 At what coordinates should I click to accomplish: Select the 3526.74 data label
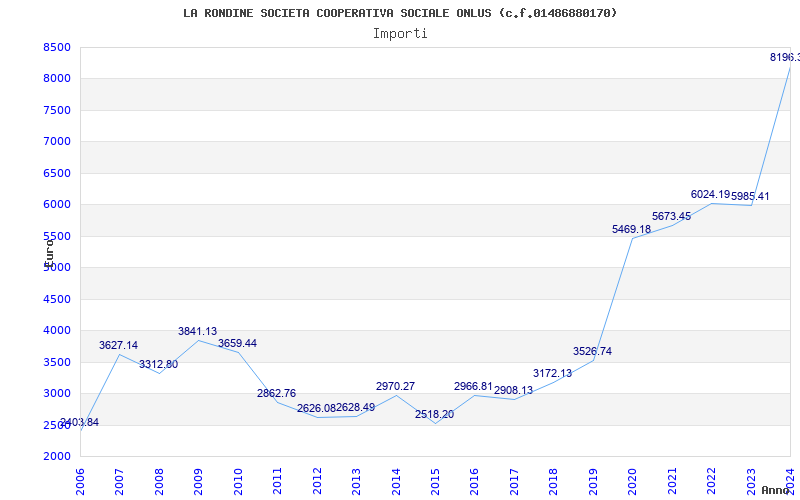point(592,351)
